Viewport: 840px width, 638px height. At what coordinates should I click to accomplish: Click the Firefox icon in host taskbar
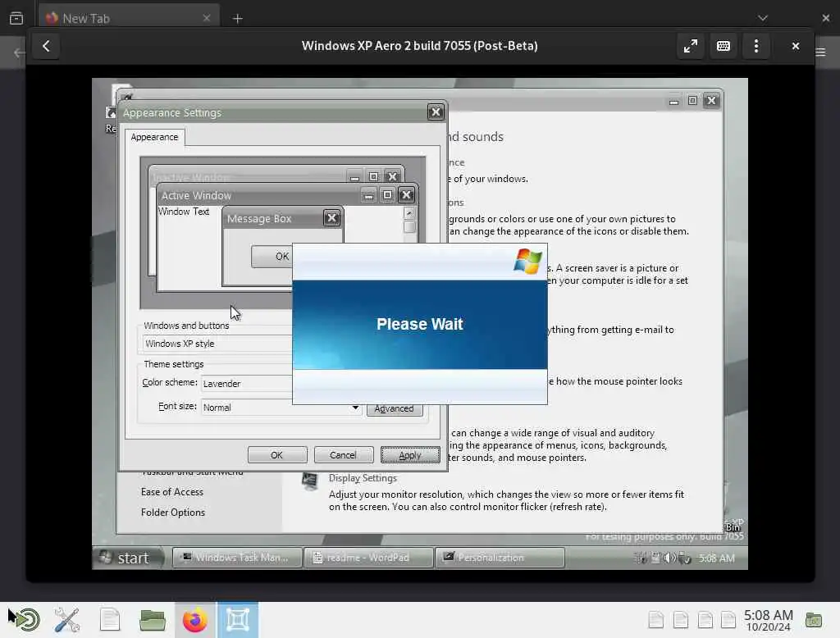pos(195,620)
